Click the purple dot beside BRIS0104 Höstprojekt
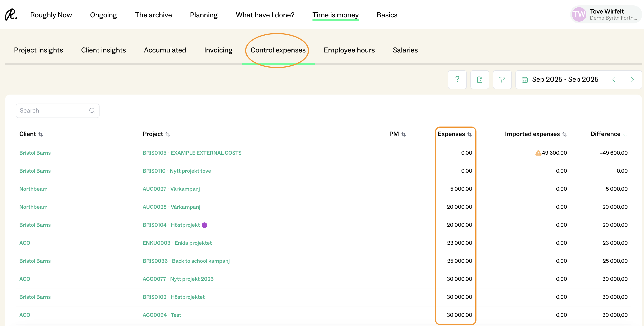Screen dimensions: 644x326 point(204,225)
